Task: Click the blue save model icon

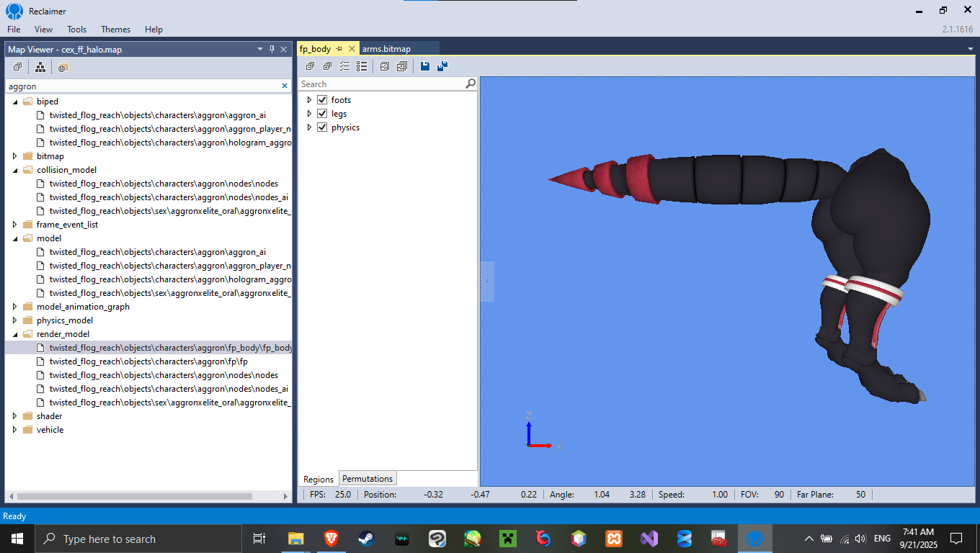Action: pyautogui.click(x=425, y=66)
